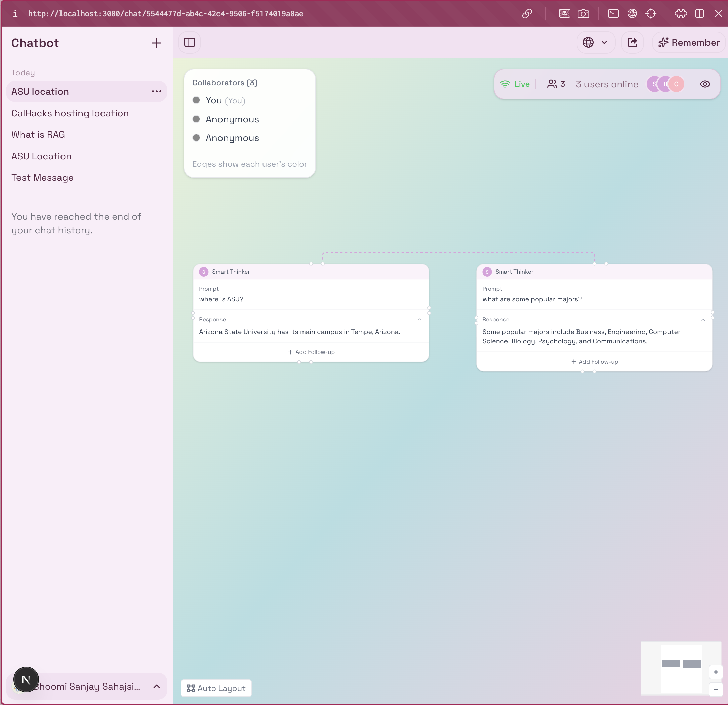Expand the user account menu chevron
This screenshot has height=705, width=728.
[x=156, y=686]
